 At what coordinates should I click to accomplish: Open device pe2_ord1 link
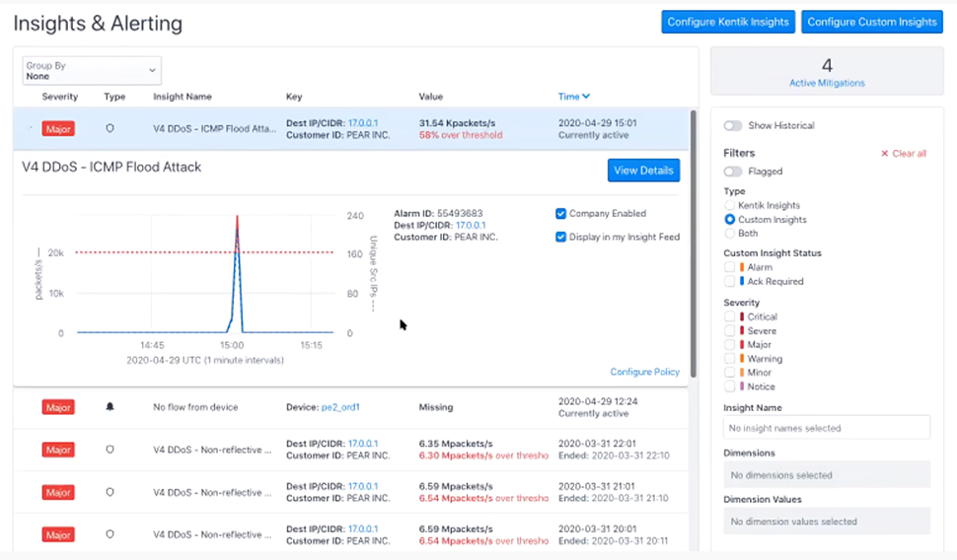pos(340,407)
